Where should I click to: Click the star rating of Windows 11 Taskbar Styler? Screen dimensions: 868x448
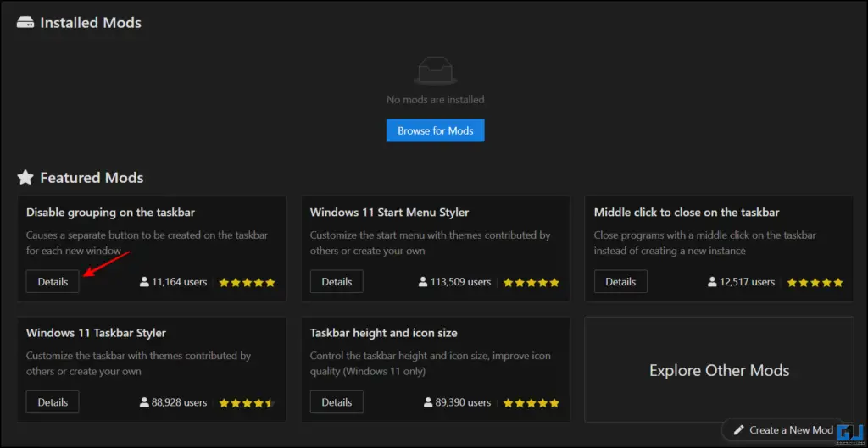(247, 403)
